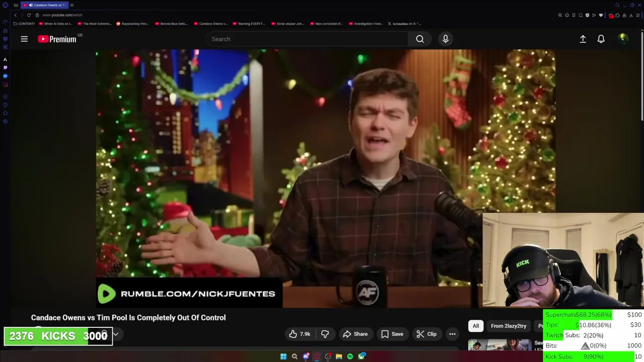Open the red extension icon
The height and width of the screenshot is (362, 644).
coord(611,16)
